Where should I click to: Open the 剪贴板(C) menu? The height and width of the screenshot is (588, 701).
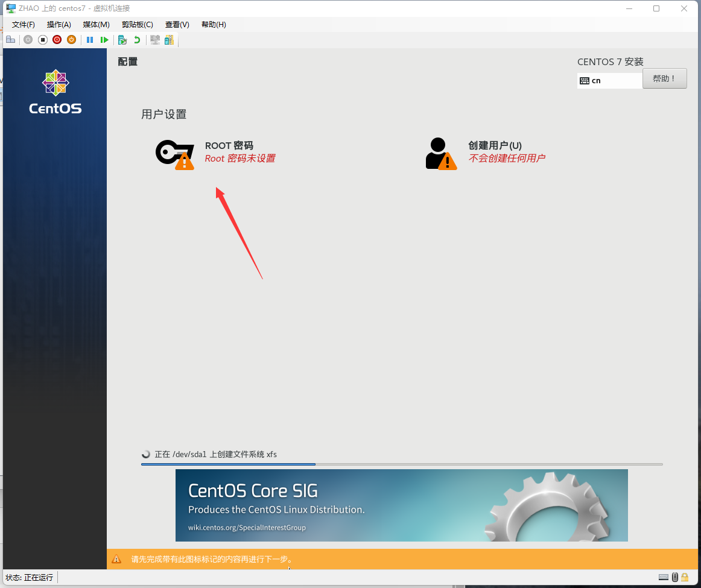click(138, 25)
